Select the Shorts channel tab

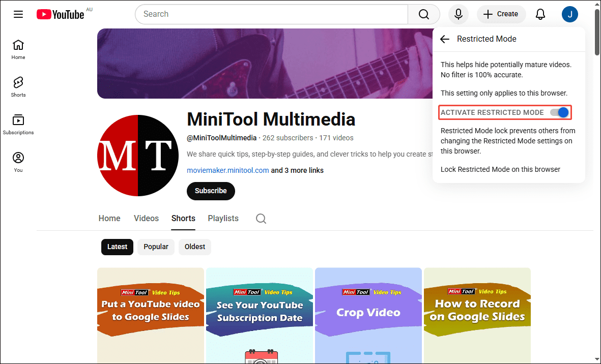(x=183, y=218)
